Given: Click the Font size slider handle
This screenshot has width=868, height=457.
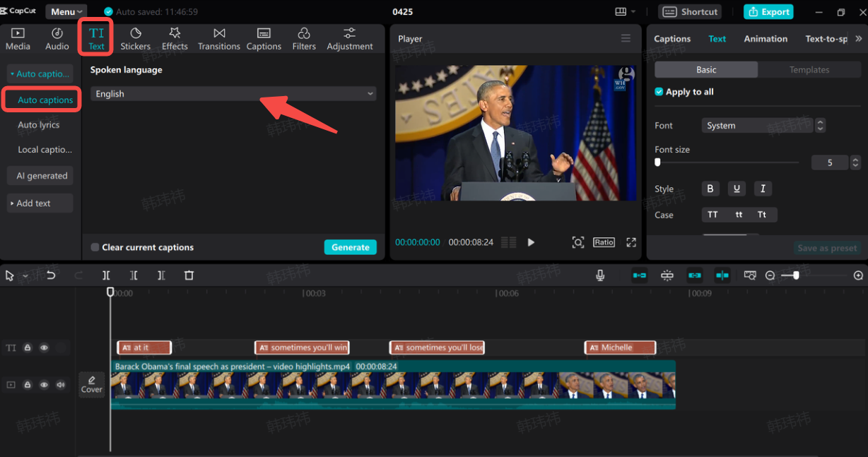Looking at the screenshot, I should coord(657,162).
